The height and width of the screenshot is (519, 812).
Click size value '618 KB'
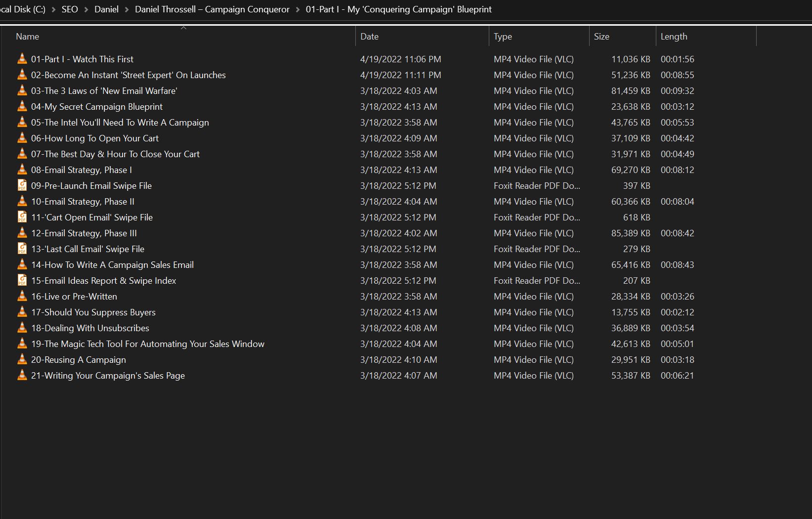tap(637, 217)
